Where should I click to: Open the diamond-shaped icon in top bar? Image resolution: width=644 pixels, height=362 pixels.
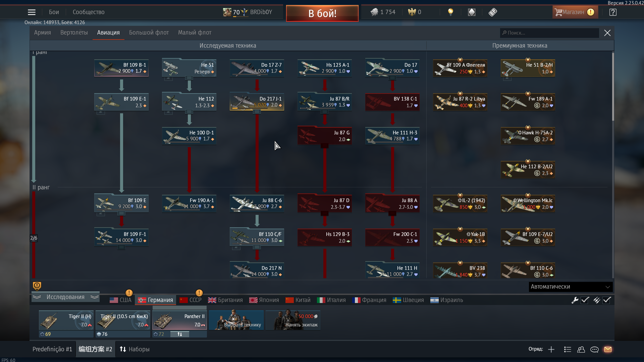(472, 12)
